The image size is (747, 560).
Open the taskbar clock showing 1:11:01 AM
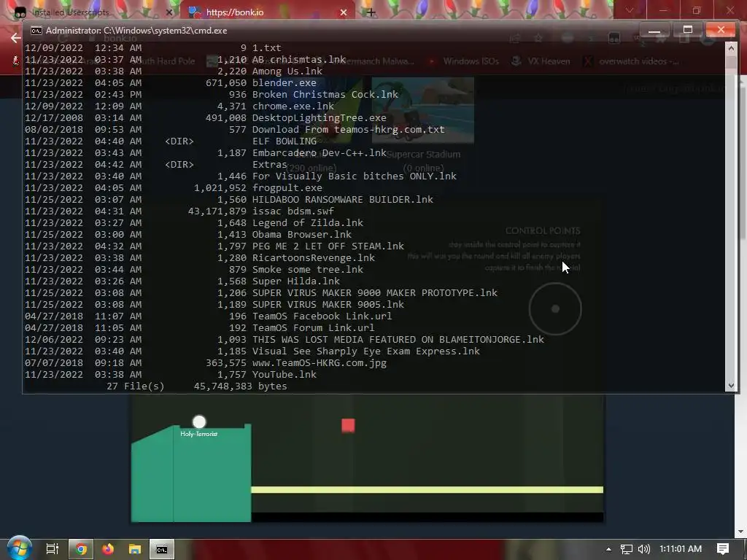681,549
